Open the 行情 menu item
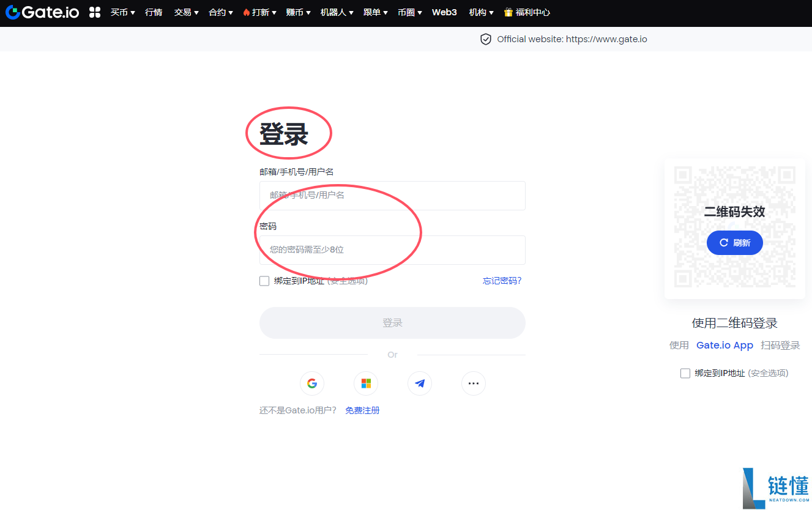This screenshot has width=812, height=510. pyautogui.click(x=154, y=12)
